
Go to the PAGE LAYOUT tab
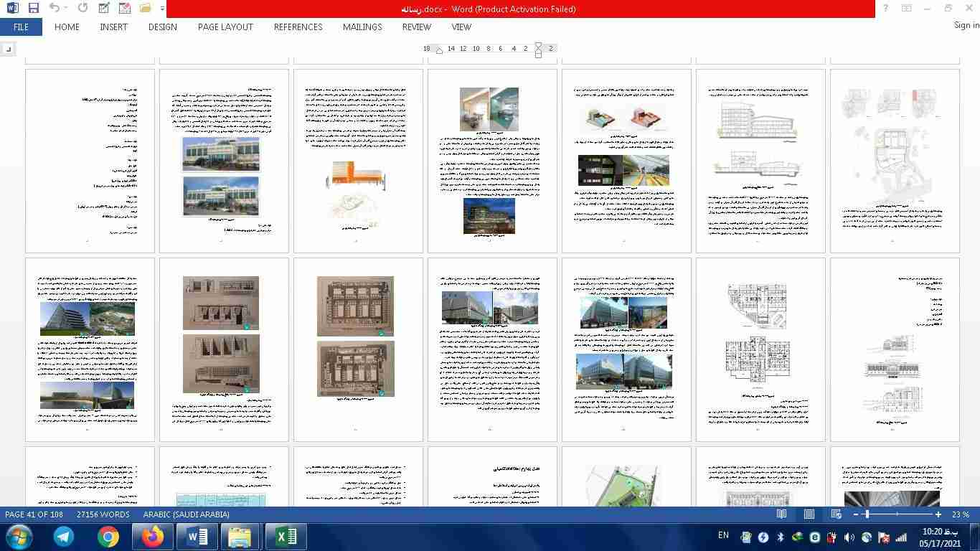point(225,27)
